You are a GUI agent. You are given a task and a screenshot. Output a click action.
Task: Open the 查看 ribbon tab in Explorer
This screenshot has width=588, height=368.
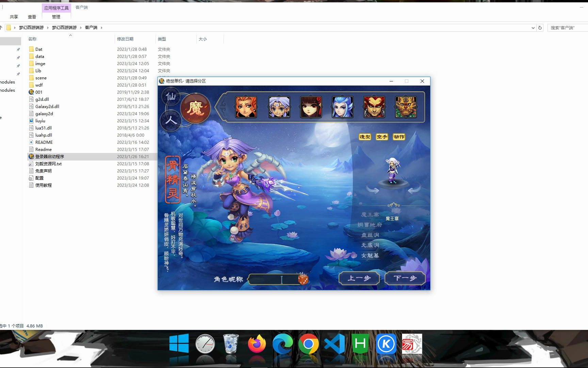[32, 17]
